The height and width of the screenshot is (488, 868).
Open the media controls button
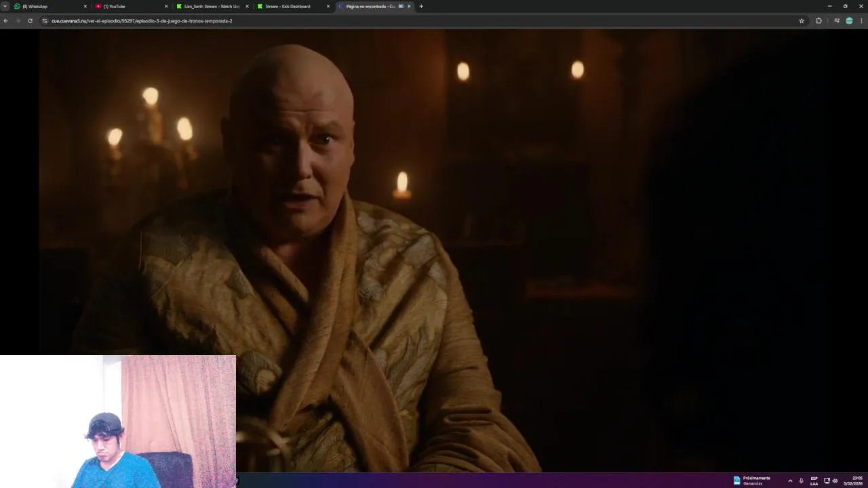837,21
